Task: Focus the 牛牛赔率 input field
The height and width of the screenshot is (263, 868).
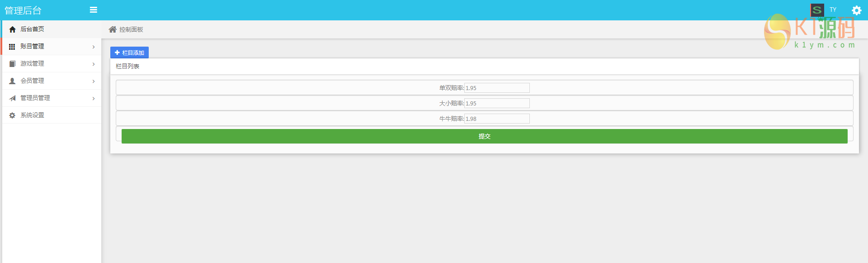Action: tap(497, 119)
